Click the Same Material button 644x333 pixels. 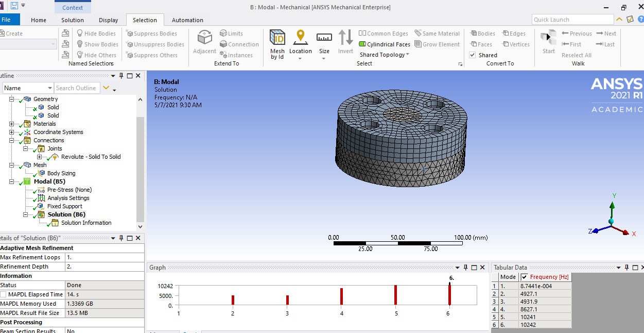(437, 34)
